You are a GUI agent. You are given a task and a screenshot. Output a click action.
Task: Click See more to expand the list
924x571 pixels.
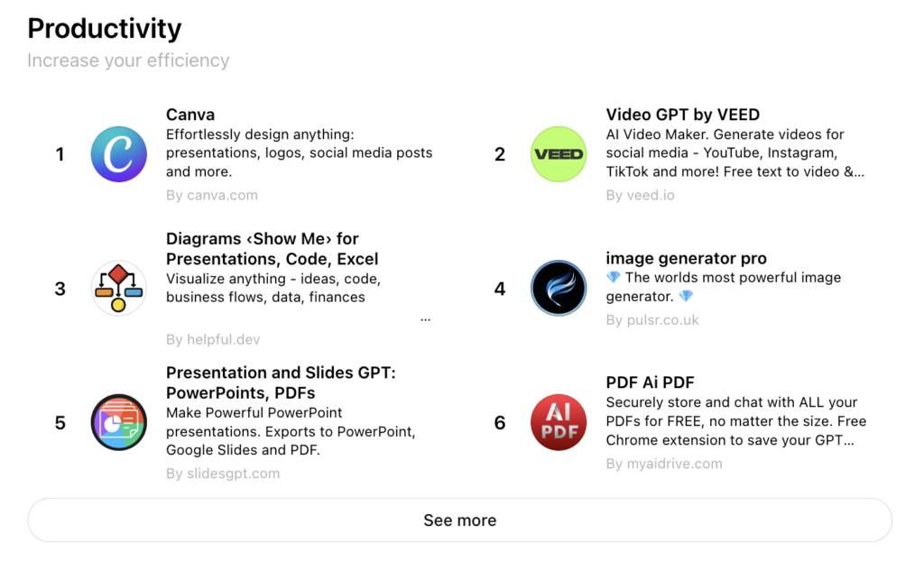tap(460, 520)
